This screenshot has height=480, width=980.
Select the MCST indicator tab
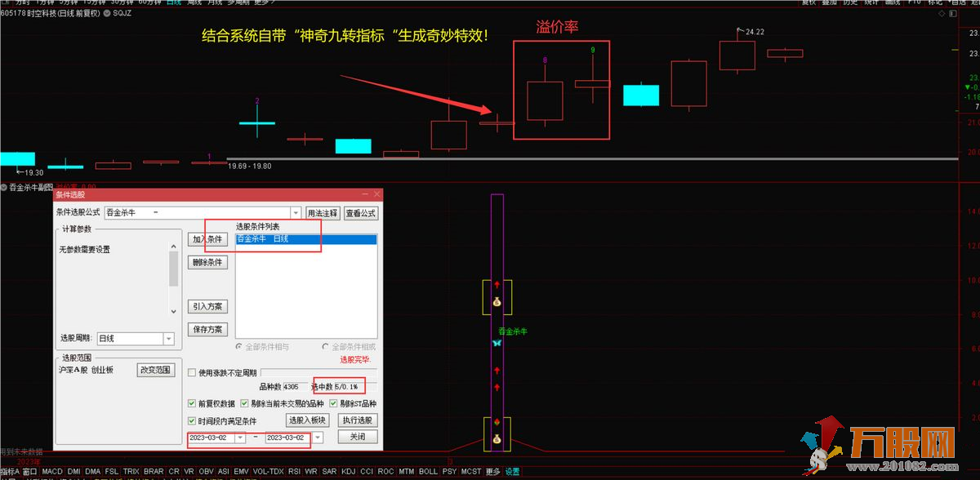(471, 472)
